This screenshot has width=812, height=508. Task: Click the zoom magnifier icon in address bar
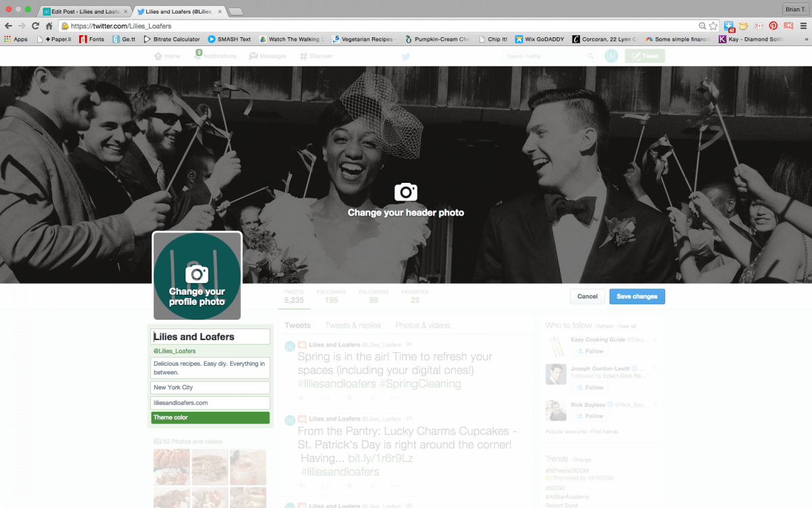[702, 26]
